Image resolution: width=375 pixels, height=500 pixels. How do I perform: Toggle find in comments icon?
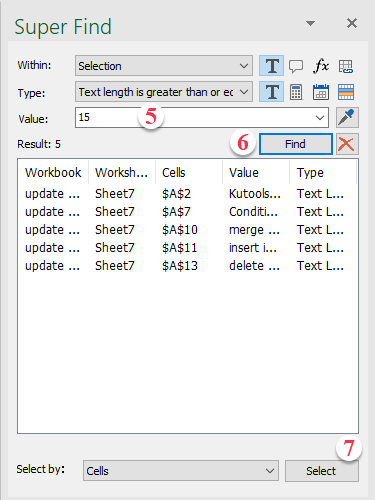pos(296,66)
